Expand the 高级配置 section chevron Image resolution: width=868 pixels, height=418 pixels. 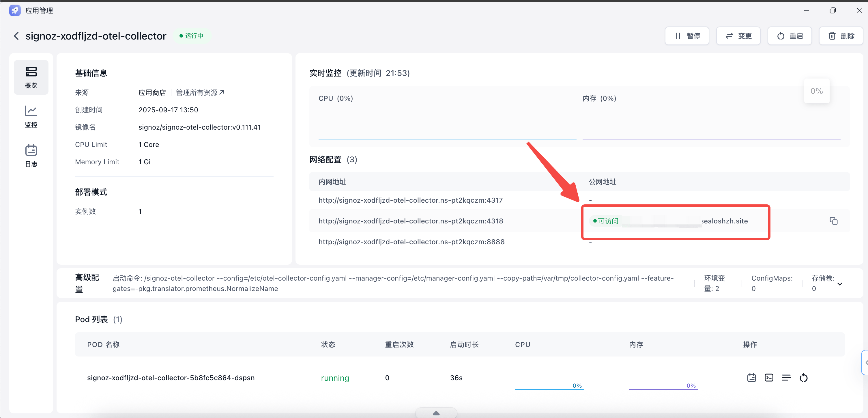(840, 283)
